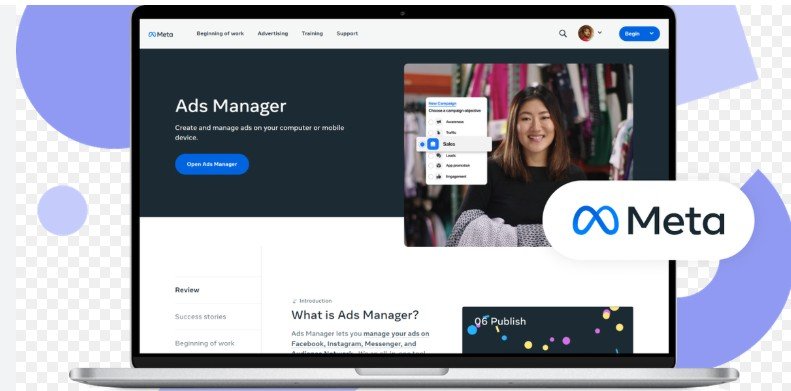791x391 pixels.
Task: Select the Sales objective radio button
Action: [x=422, y=144]
